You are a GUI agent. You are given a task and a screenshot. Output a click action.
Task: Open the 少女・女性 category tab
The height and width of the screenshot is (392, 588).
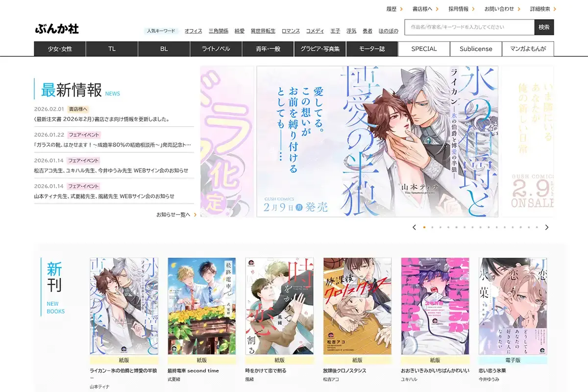[60, 49]
